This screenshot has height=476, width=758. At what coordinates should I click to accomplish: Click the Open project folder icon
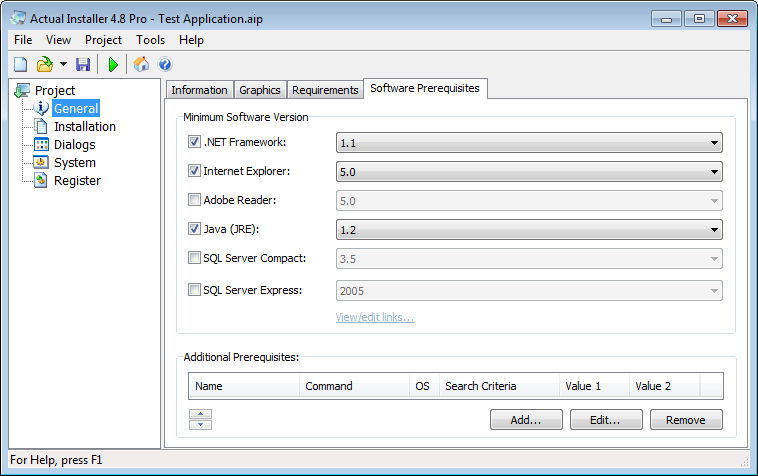click(44, 65)
